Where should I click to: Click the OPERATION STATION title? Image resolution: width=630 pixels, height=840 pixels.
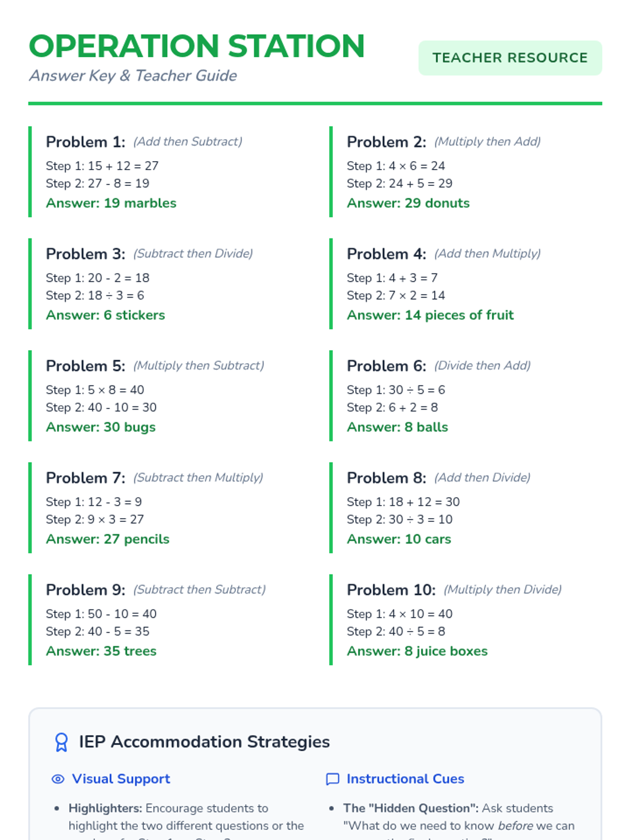(x=197, y=46)
